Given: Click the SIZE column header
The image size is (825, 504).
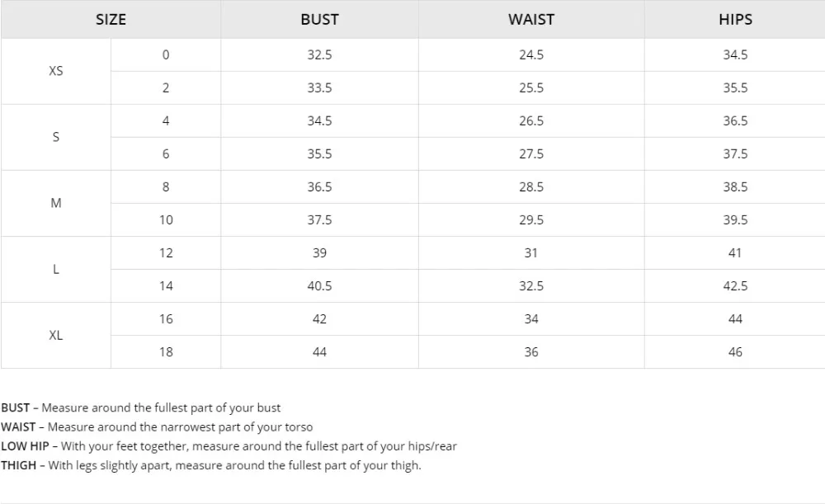Looking at the screenshot, I should (111, 20).
